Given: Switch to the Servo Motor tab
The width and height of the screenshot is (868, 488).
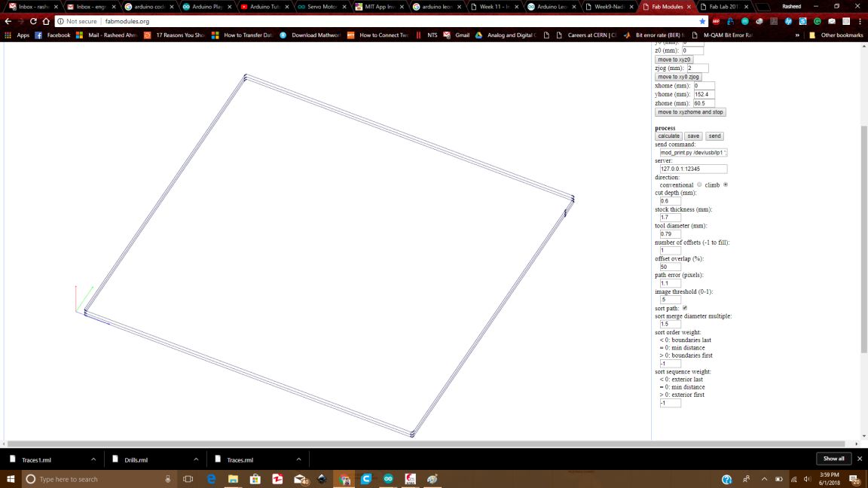Looking at the screenshot, I should click(321, 7).
